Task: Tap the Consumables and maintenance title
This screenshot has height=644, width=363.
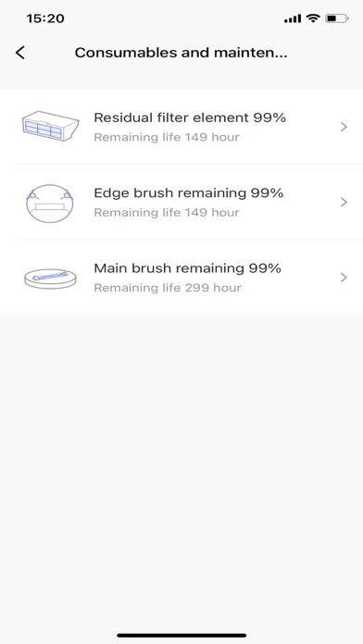Action: (x=181, y=53)
